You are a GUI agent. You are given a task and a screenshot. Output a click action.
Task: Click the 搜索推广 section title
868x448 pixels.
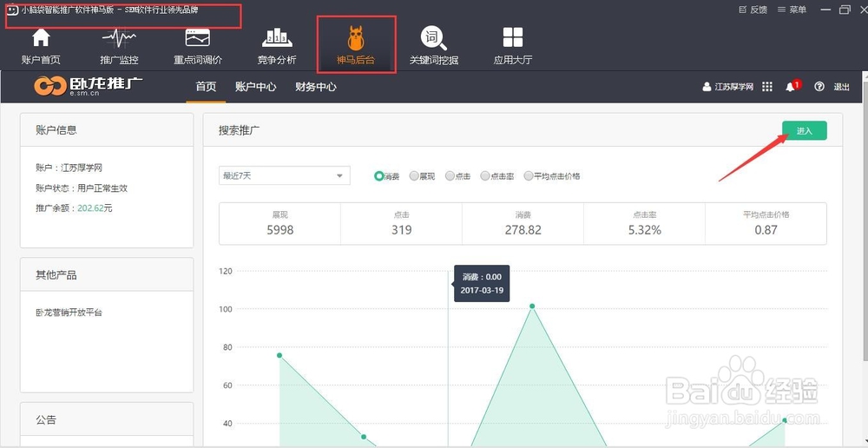[x=240, y=130]
